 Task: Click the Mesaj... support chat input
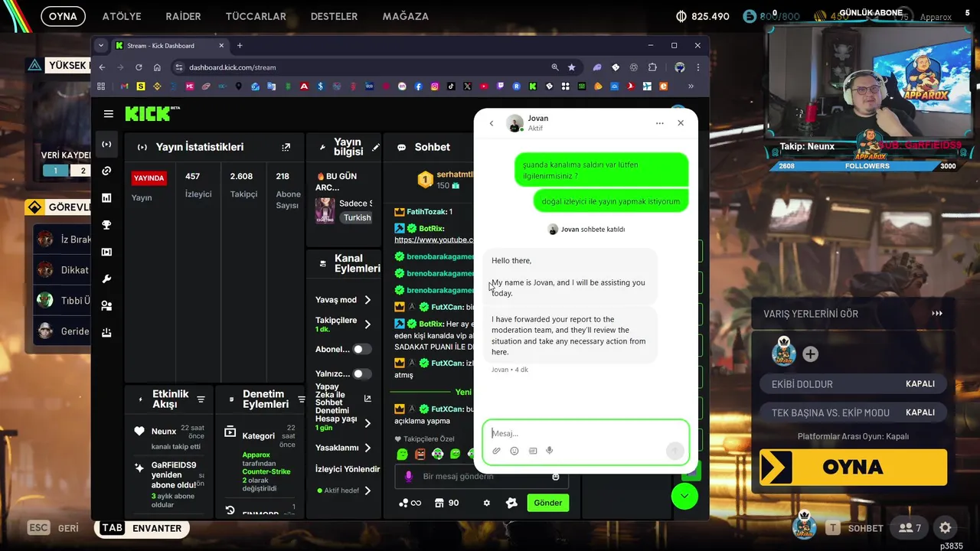click(586, 433)
